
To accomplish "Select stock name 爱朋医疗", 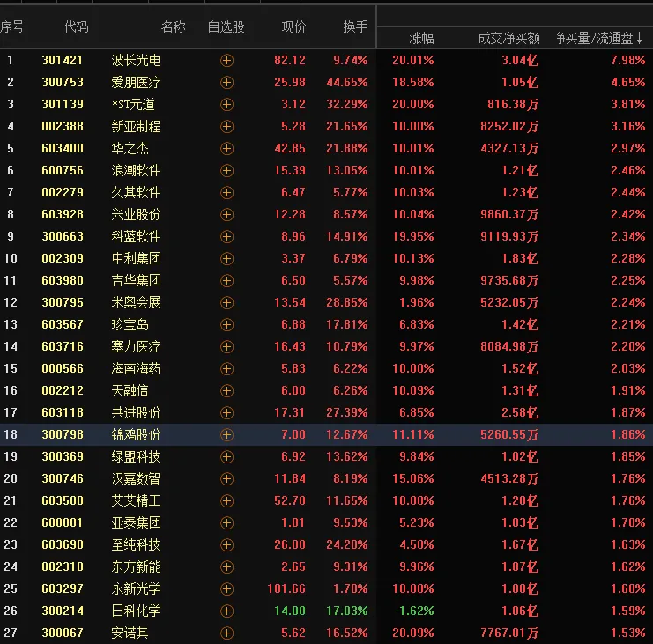I will [136, 83].
